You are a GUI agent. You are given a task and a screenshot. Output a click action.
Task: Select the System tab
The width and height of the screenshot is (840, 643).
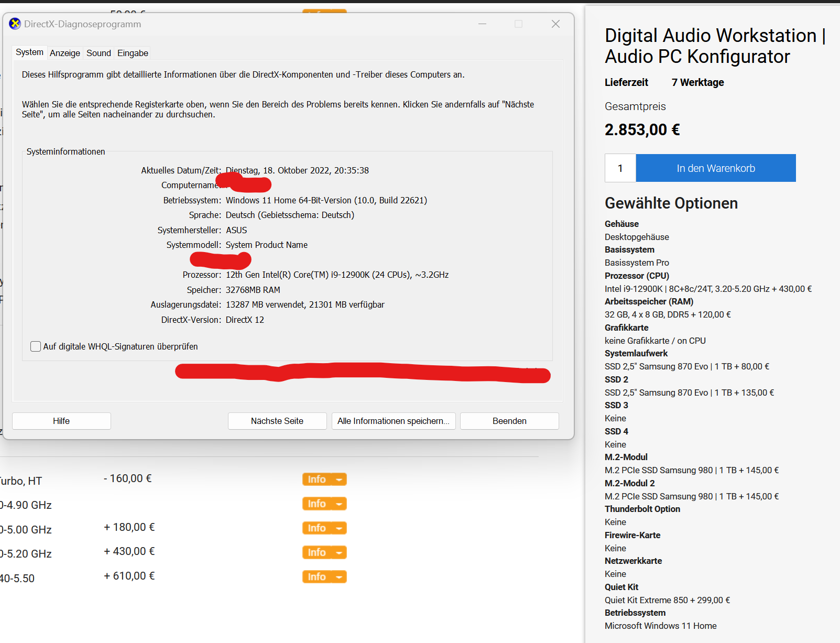click(x=29, y=52)
